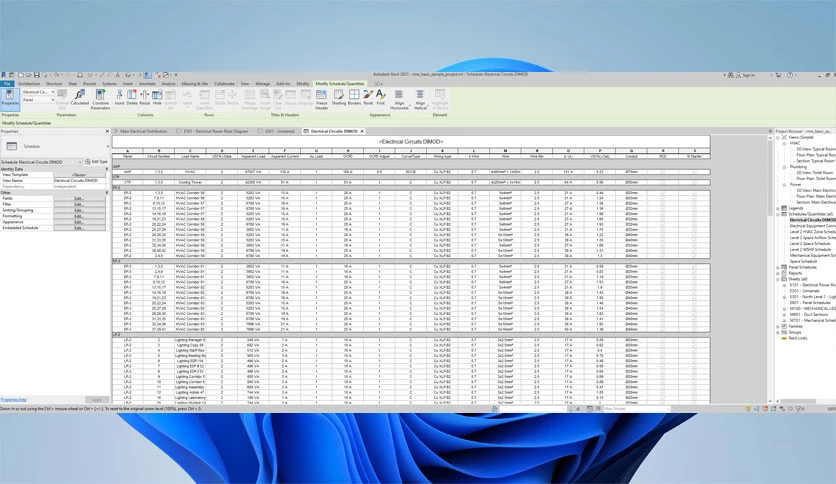Viewport: 836px width, 484px height.
Task: Open the File ribbon tab
Action: [7, 84]
